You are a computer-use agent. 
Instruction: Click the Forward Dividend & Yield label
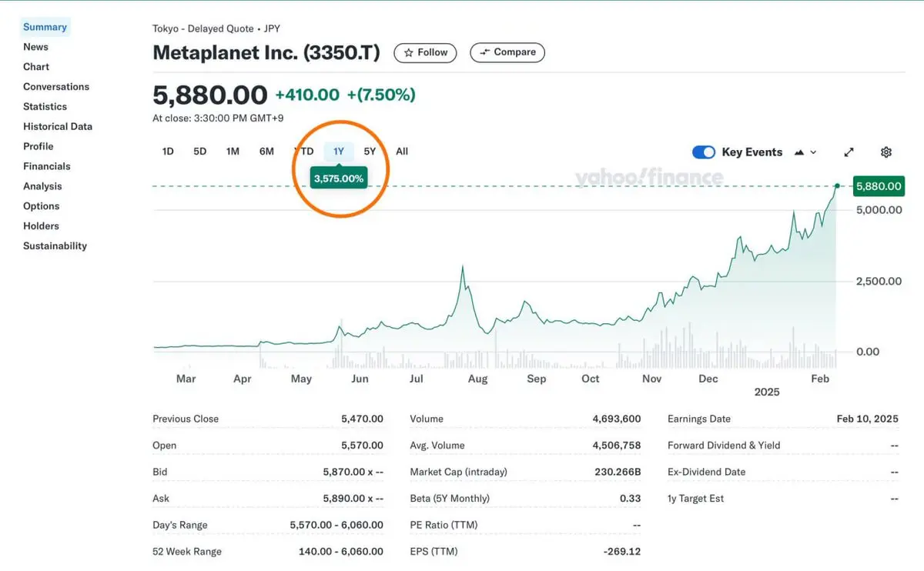click(724, 446)
